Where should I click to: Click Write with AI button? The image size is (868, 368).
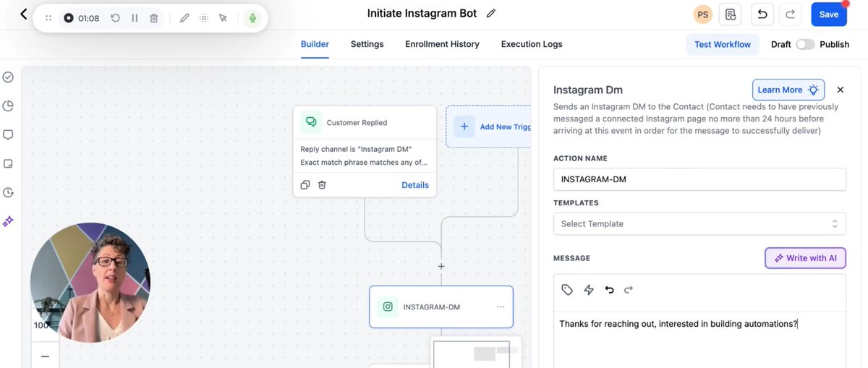805,258
